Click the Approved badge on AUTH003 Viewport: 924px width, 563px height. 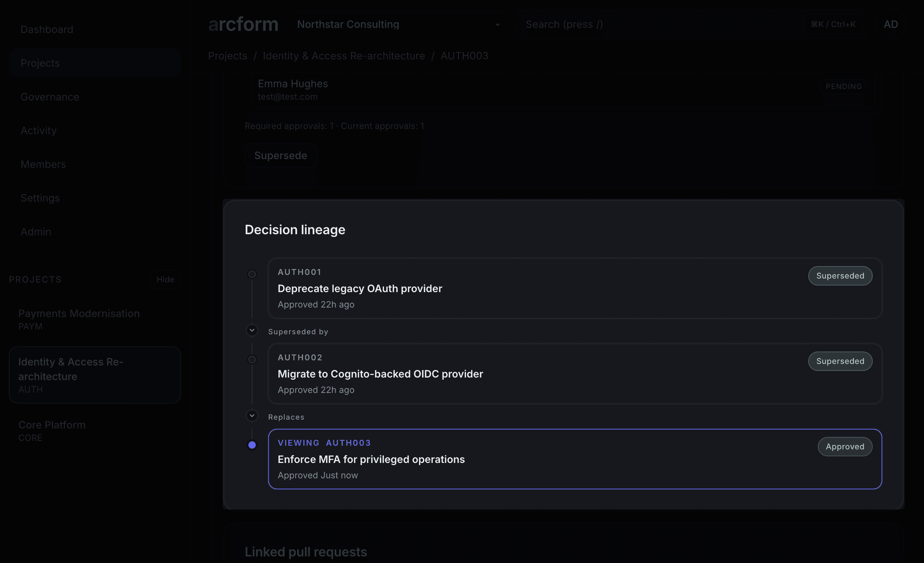844,446
